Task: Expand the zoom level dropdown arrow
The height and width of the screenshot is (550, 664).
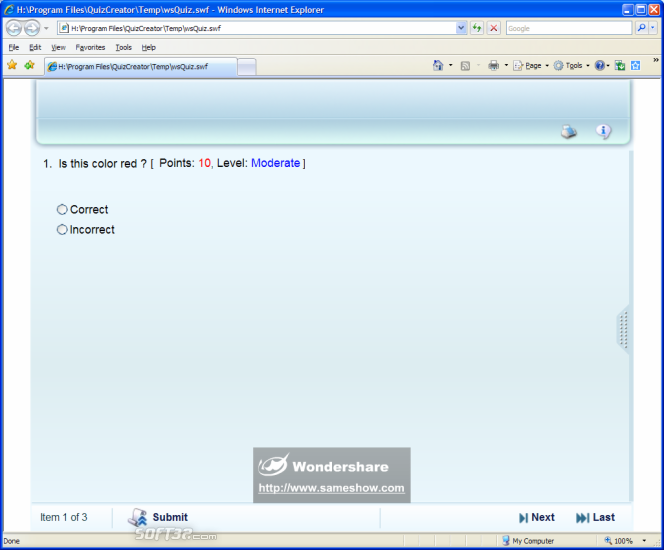Action: click(644, 541)
